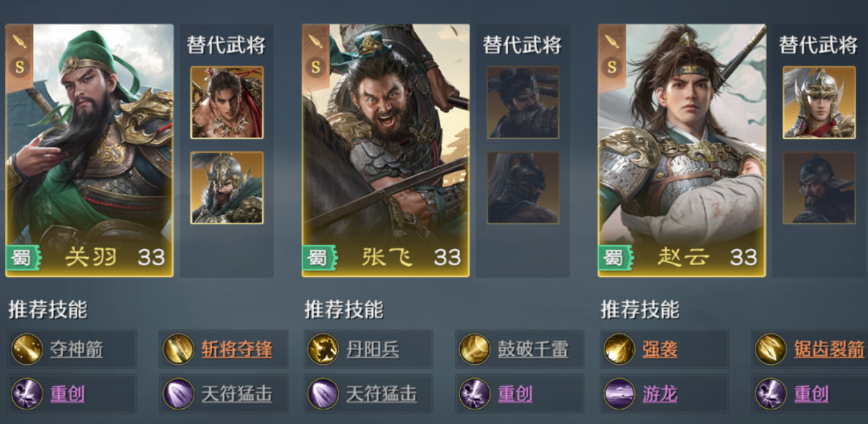Open the 重创 skill link under 赵云
Image resolution: width=868 pixels, height=424 pixels.
coord(811,394)
